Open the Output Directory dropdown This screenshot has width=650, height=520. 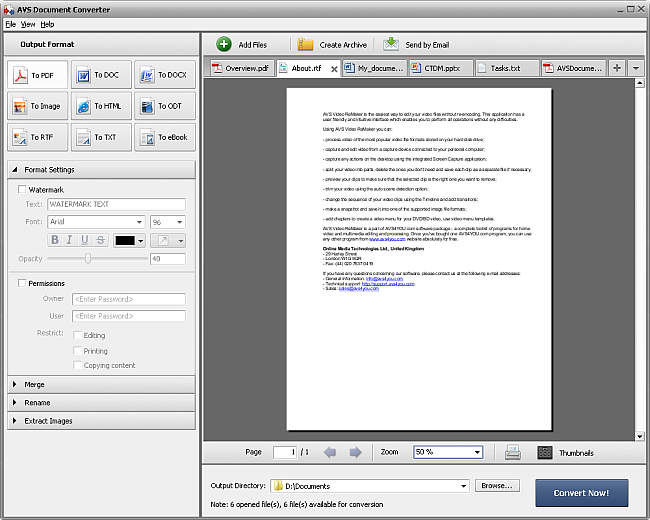463,486
